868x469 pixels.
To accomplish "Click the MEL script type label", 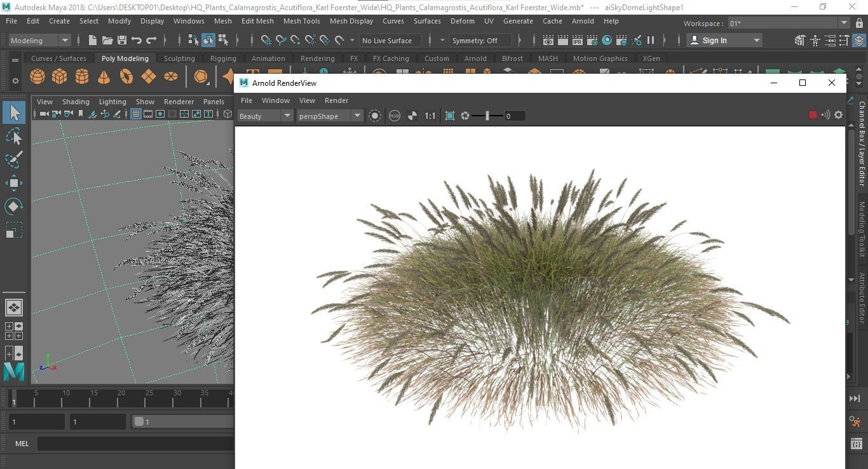I will pos(22,444).
